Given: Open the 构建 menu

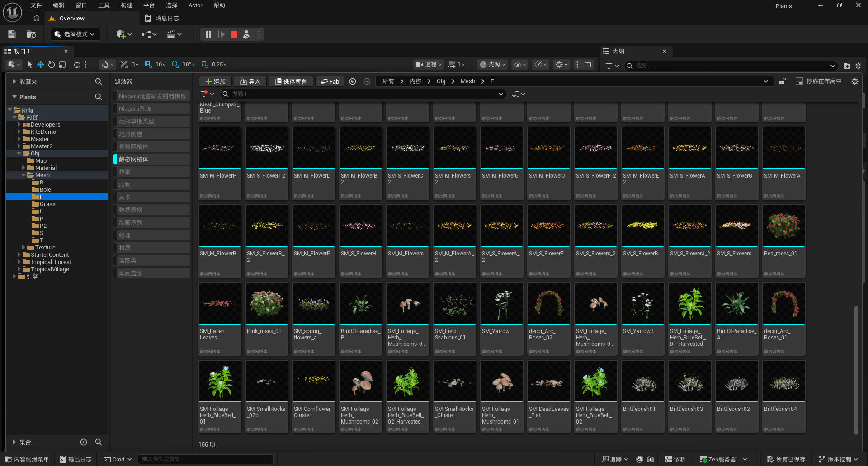Looking at the screenshot, I should coord(127,5).
